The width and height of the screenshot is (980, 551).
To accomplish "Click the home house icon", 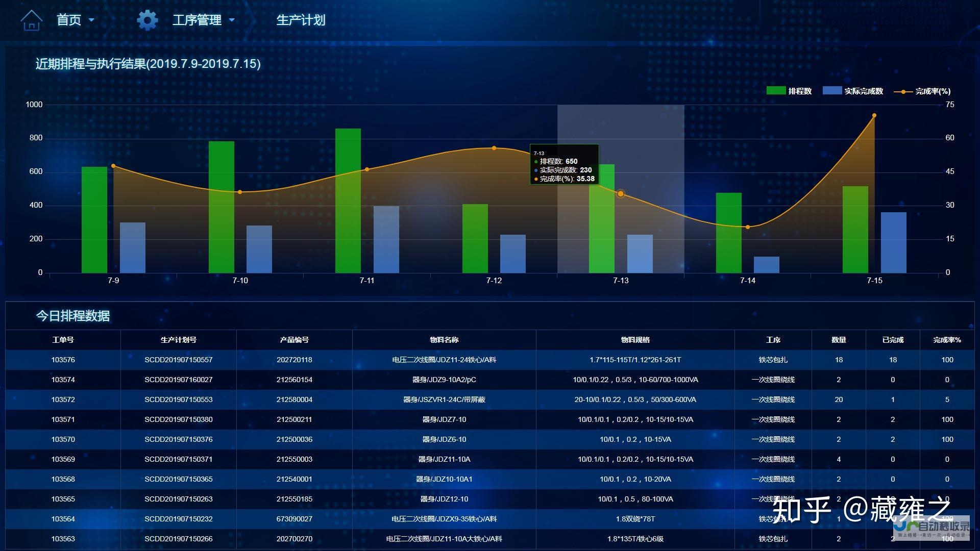I will [x=31, y=20].
